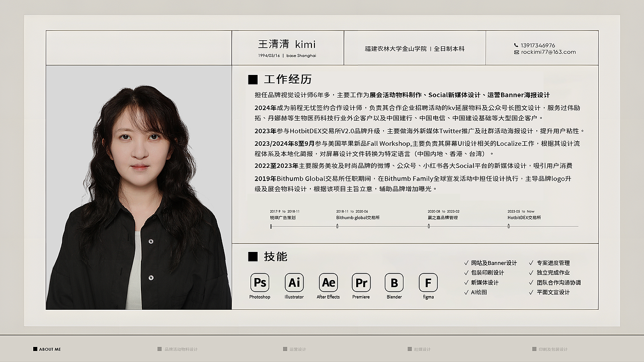Image resolution: width=644 pixels, height=362 pixels.
Task: Click the base Shanghai text
Action: click(301, 56)
